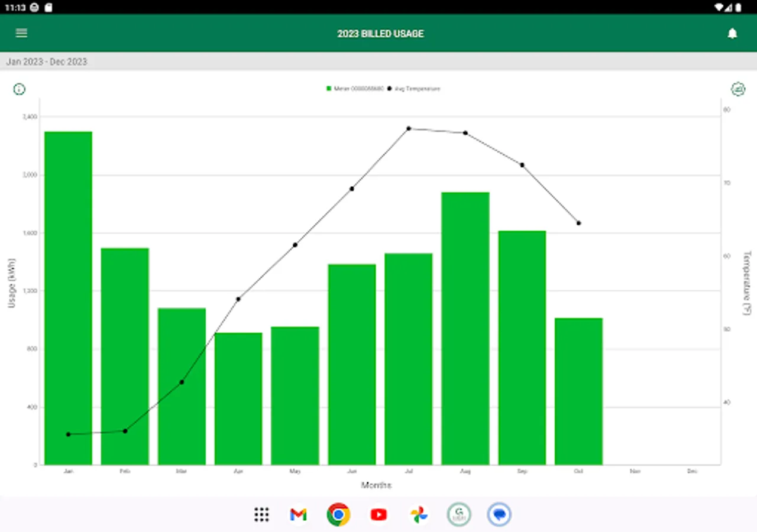The width and height of the screenshot is (757, 532).
Task: Open the app drawer grid
Action: pyautogui.click(x=260, y=515)
